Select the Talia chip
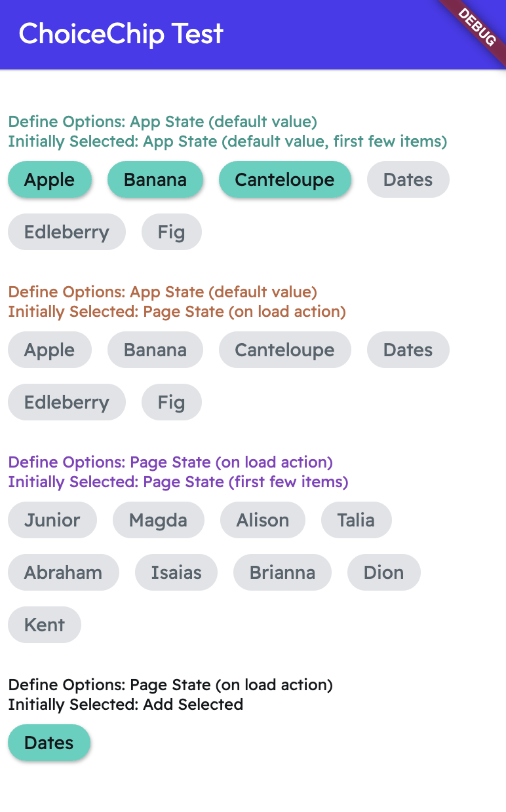 tap(356, 520)
